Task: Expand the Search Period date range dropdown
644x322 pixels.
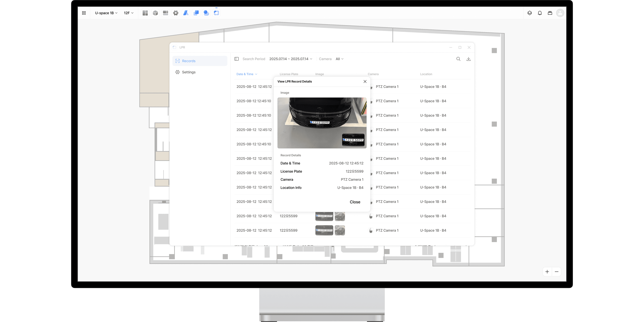Action: coord(291,59)
